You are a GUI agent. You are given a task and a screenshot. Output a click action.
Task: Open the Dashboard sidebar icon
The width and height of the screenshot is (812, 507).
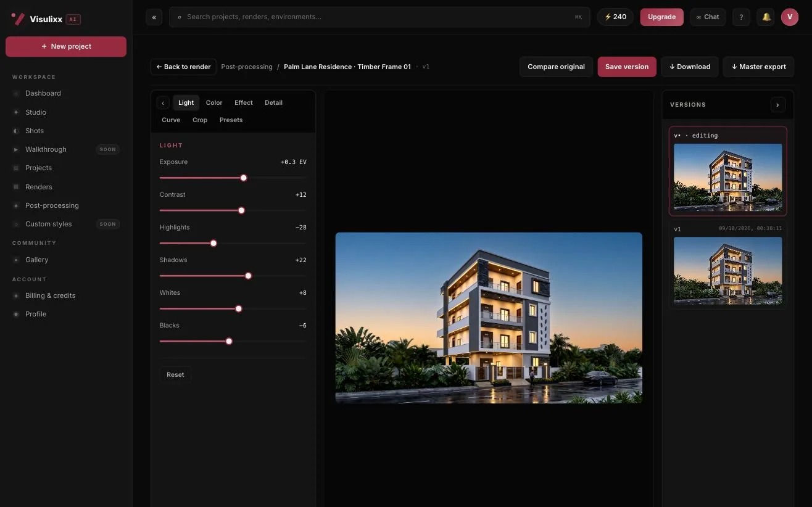16,93
